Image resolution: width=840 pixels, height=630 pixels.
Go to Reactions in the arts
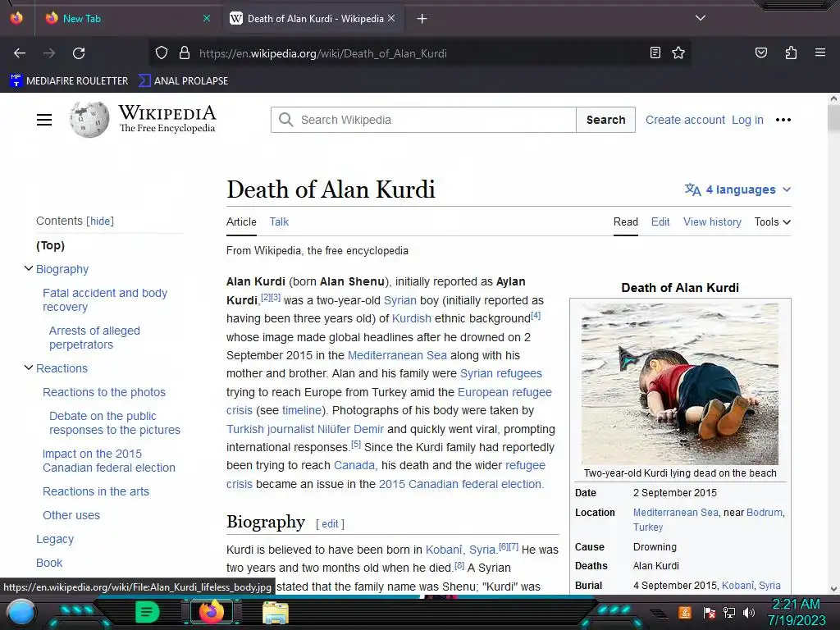[96, 491]
